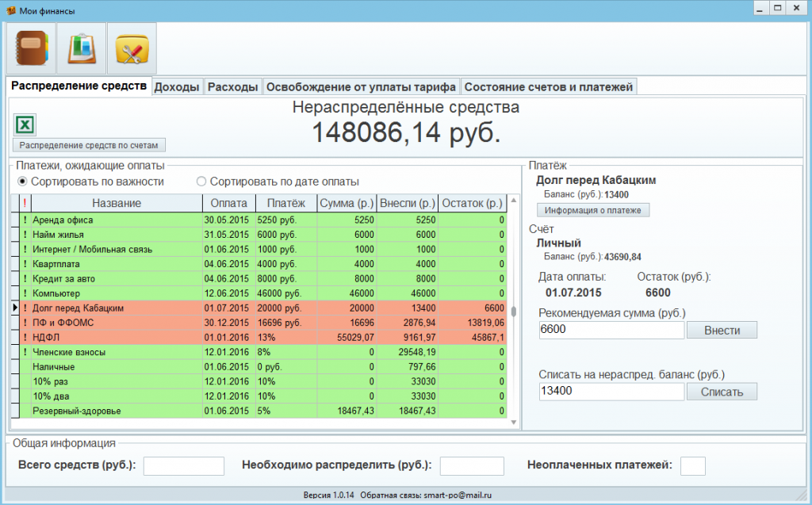This screenshot has width=812, height=505.
Task: Click the red exclamation column header
Action: pos(24,204)
